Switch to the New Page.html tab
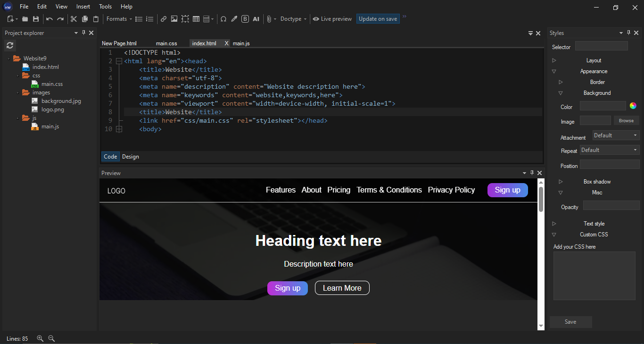 point(119,43)
